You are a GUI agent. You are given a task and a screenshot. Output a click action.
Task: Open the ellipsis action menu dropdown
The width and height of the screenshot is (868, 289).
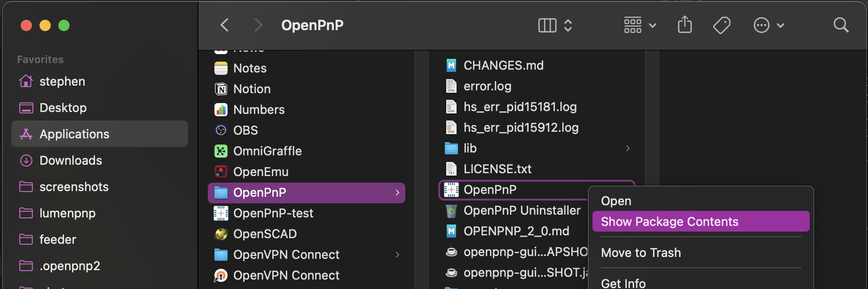pyautogui.click(x=768, y=25)
